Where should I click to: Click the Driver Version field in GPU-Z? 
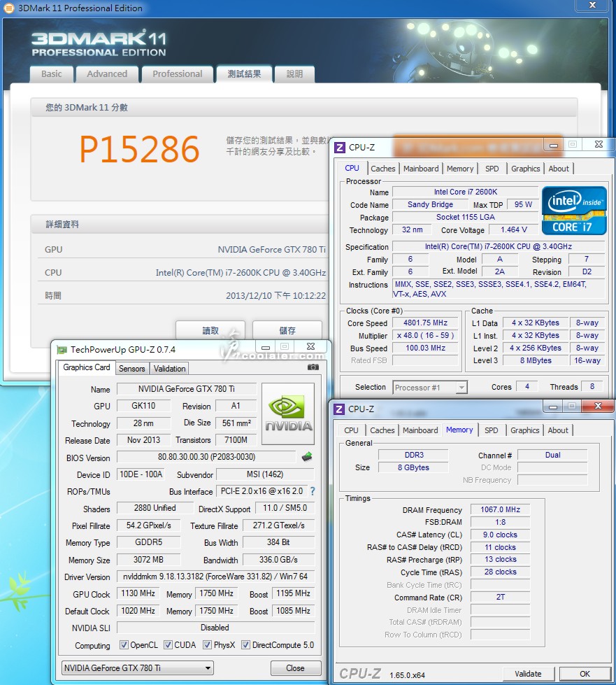click(215, 577)
